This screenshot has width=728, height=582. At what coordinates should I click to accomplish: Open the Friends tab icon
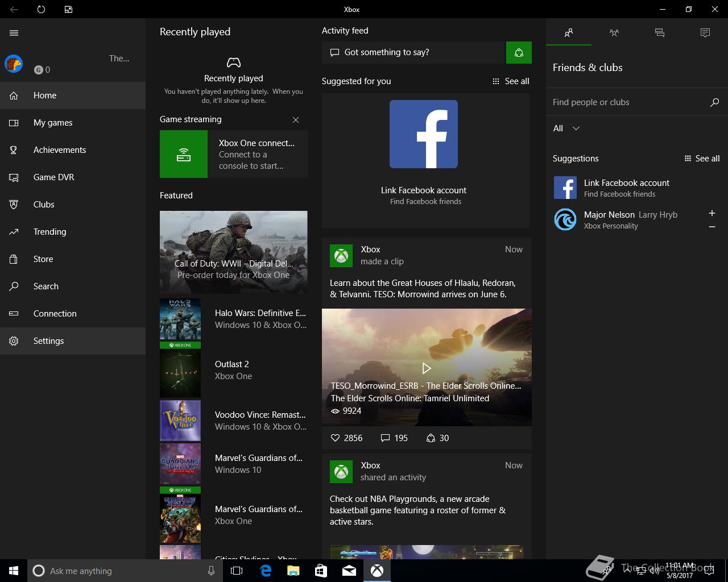tap(569, 33)
